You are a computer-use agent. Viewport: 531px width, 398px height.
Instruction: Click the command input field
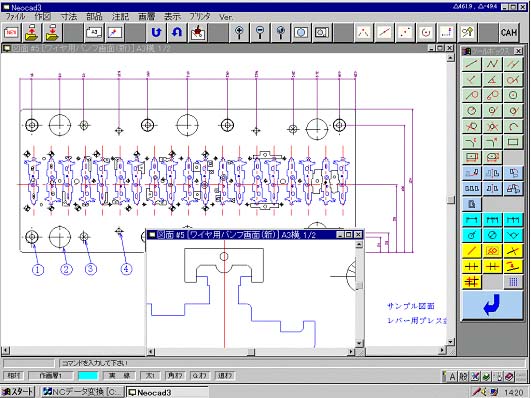pos(291,363)
